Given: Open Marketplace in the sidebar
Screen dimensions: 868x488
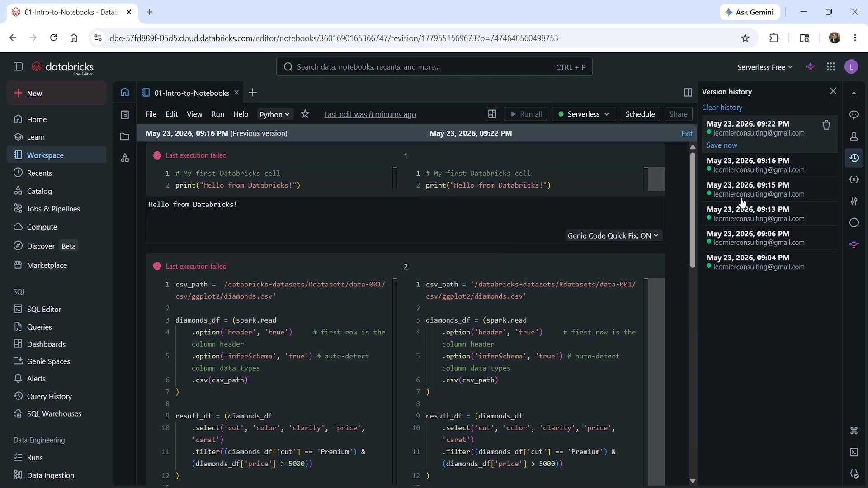Looking at the screenshot, I should tap(57, 265).
